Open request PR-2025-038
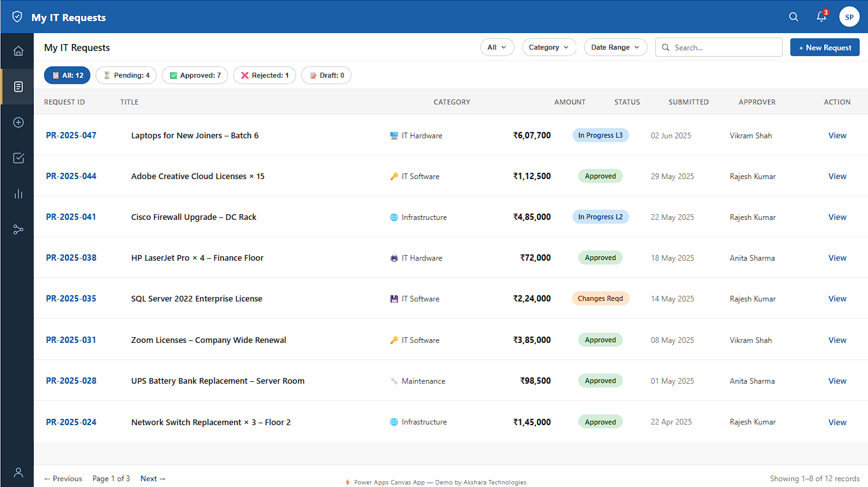Viewport: 868px width, 487px height. [x=71, y=258]
